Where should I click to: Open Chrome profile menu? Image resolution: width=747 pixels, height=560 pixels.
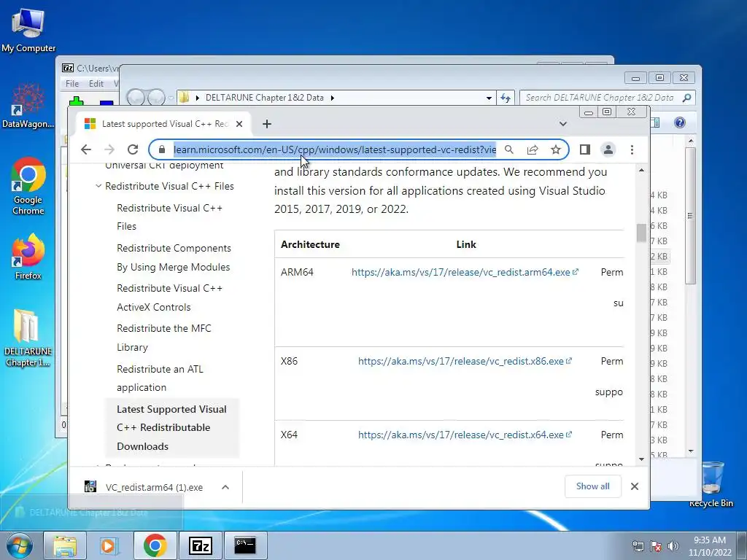[608, 149]
